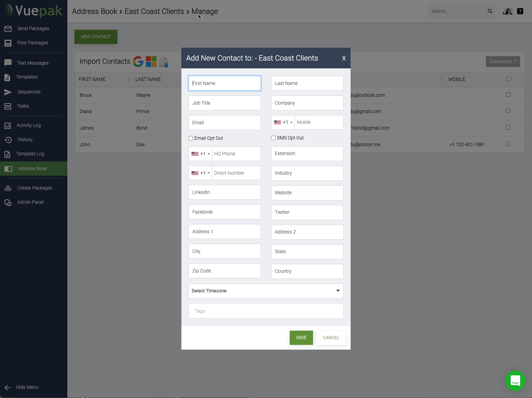Open the HQ Phone country code dropdown
The width and height of the screenshot is (532, 398).
pyautogui.click(x=201, y=154)
